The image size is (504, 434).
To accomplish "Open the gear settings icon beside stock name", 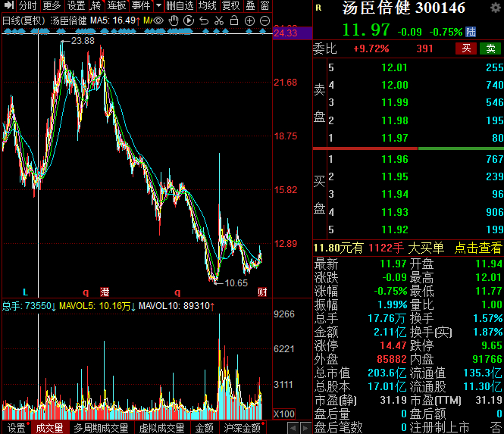I will click(x=496, y=8).
